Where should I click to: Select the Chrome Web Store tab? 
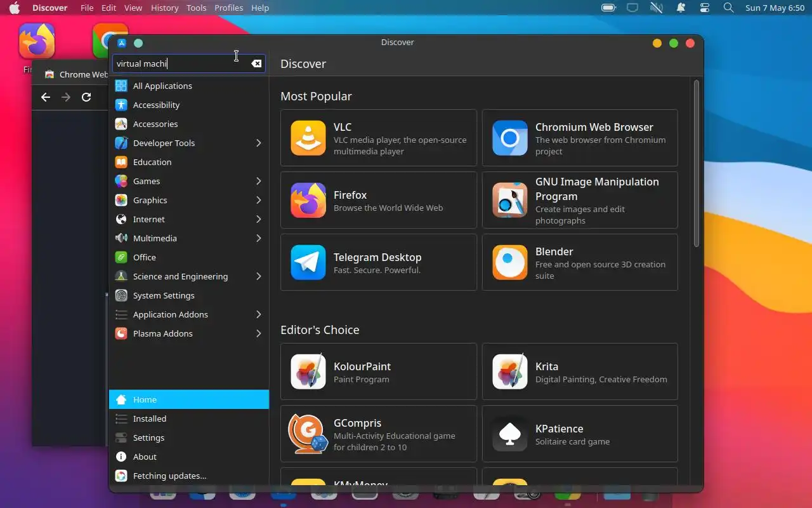click(76, 74)
